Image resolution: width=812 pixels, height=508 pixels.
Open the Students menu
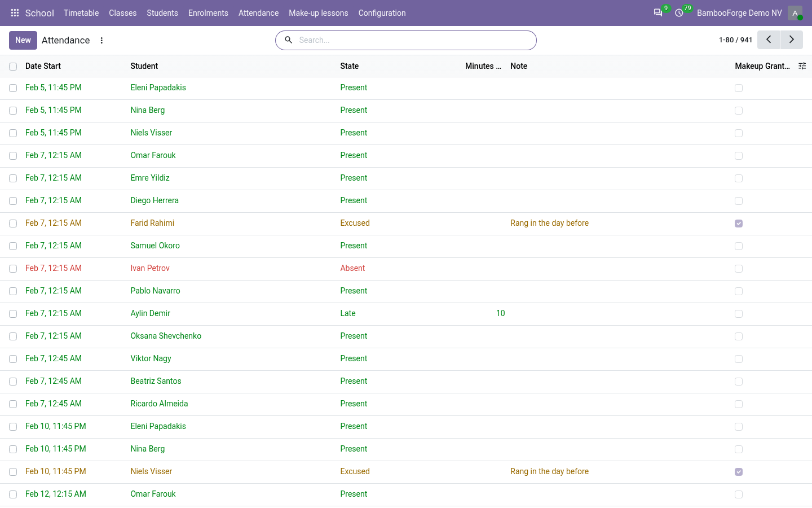click(162, 13)
